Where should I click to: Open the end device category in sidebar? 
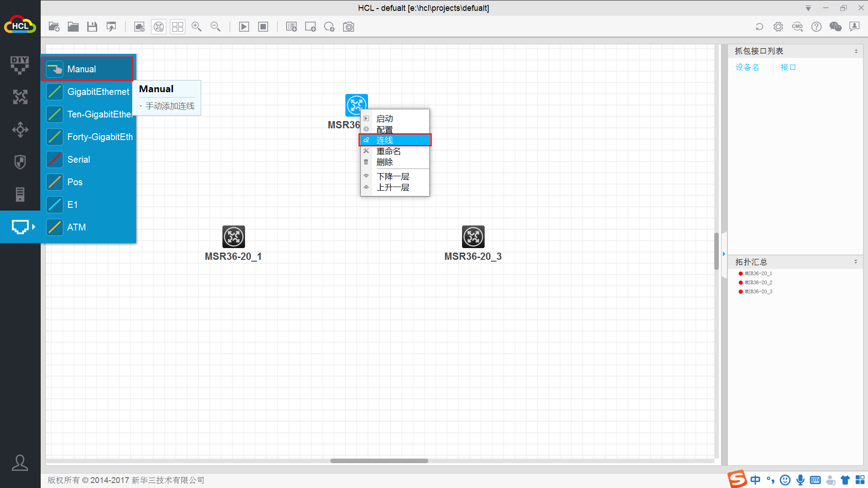pyautogui.click(x=20, y=195)
